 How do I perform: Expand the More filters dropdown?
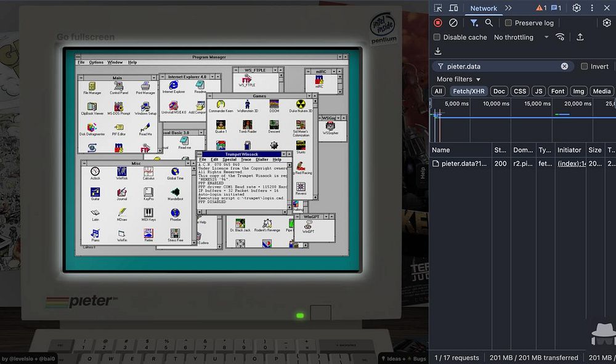458,79
